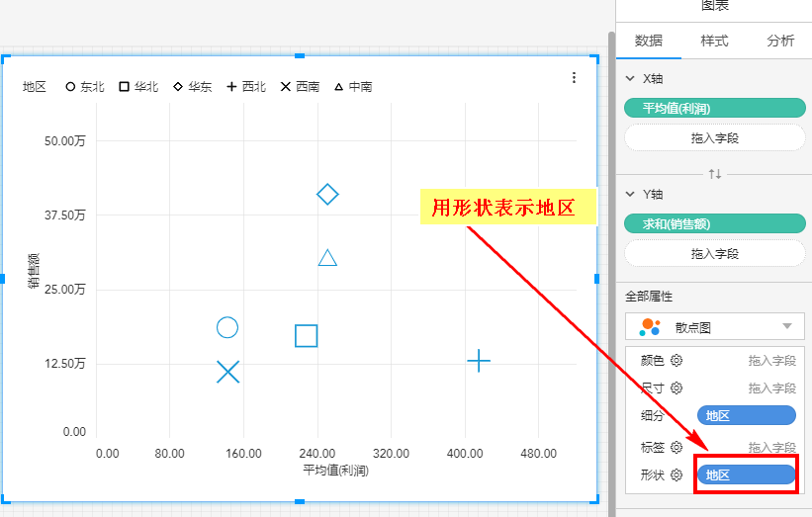Toggle the 华北 legend item
The width and height of the screenshot is (812, 517).
click(x=138, y=87)
